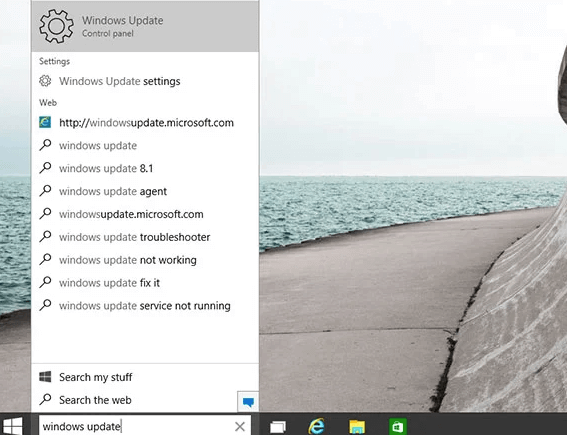Screen dimensions: 567x435
Task: Pick 'windowsupdate.microsoft.com' search suggestion
Action: [x=145, y=214]
